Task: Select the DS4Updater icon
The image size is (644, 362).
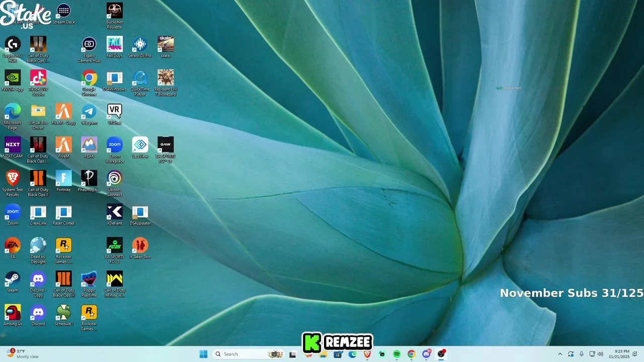Action: pyautogui.click(x=140, y=215)
